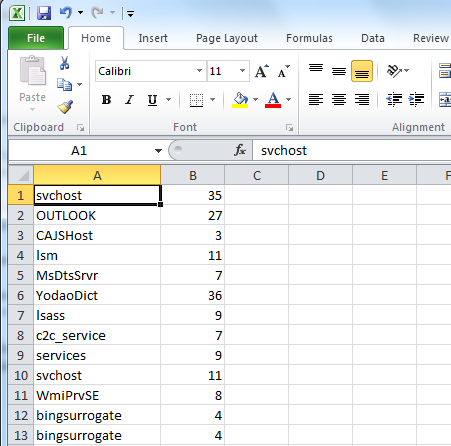Expand the font size dropdown
Viewport: 451px width, 446px height.
243,71
